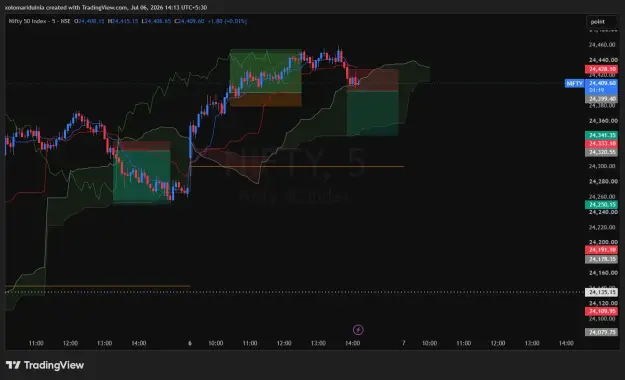
Task: Click the 24,160.00 price axis tick
Action: click(x=603, y=273)
